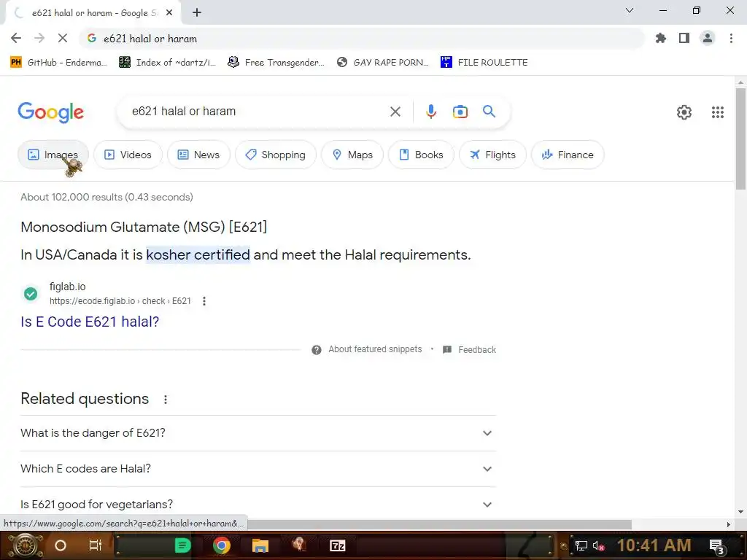Open Google quick settings gear
Viewport: 747px width, 560px height.
684,112
